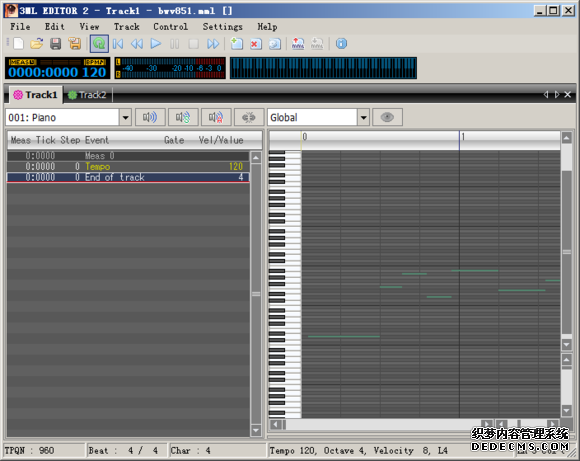Click measure 0 marker on timeline ruler

(x=304, y=137)
